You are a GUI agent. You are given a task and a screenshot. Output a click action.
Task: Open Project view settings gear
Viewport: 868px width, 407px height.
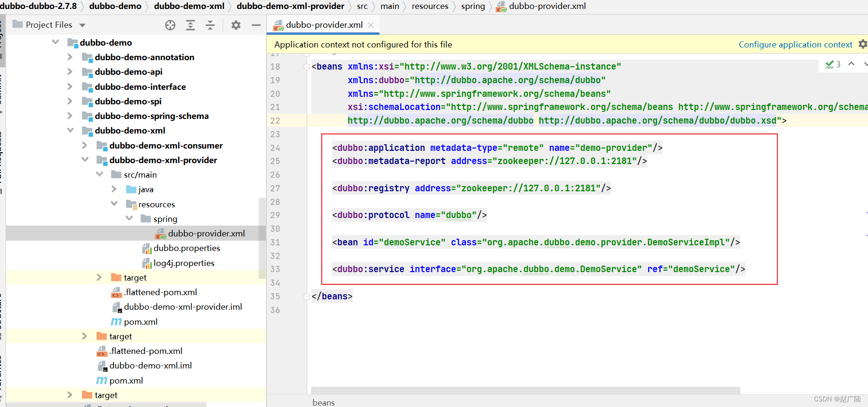coord(236,25)
